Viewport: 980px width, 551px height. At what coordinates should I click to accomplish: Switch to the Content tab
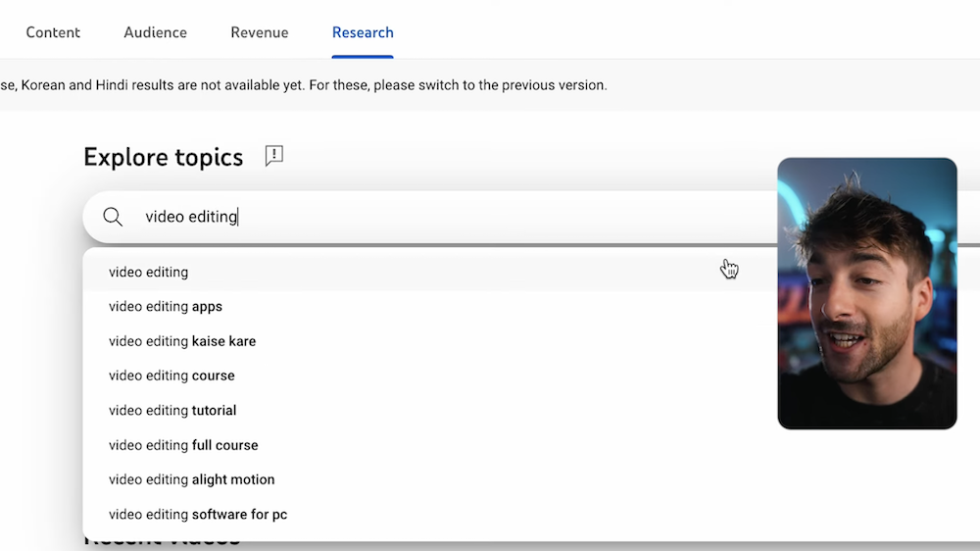[53, 32]
